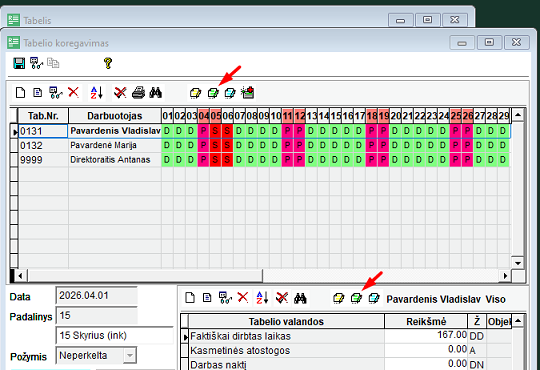Screen dimensions: 540x370
Task: Click up arrow of hours table scrollbar
Action: 518,321
